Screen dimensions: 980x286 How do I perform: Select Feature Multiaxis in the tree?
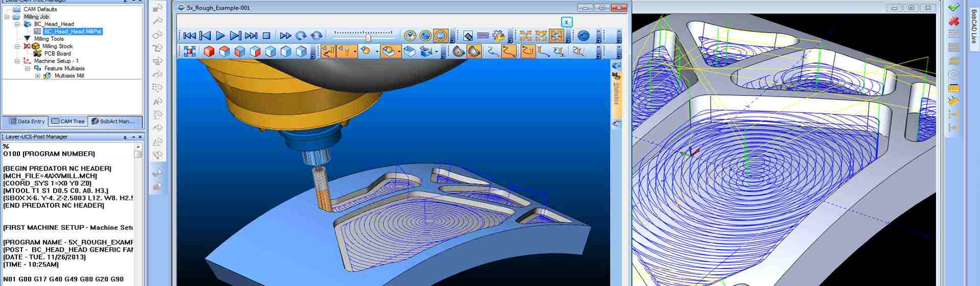point(64,68)
